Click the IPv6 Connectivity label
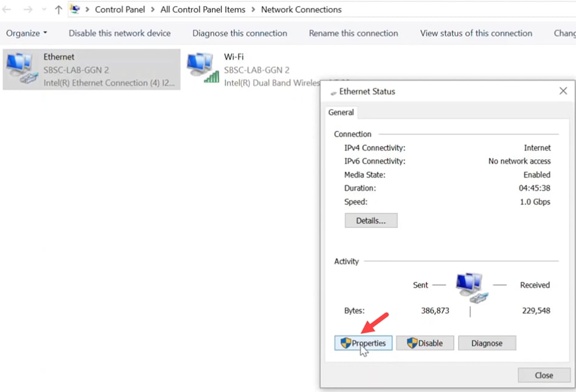The width and height of the screenshot is (576, 392). [375, 161]
